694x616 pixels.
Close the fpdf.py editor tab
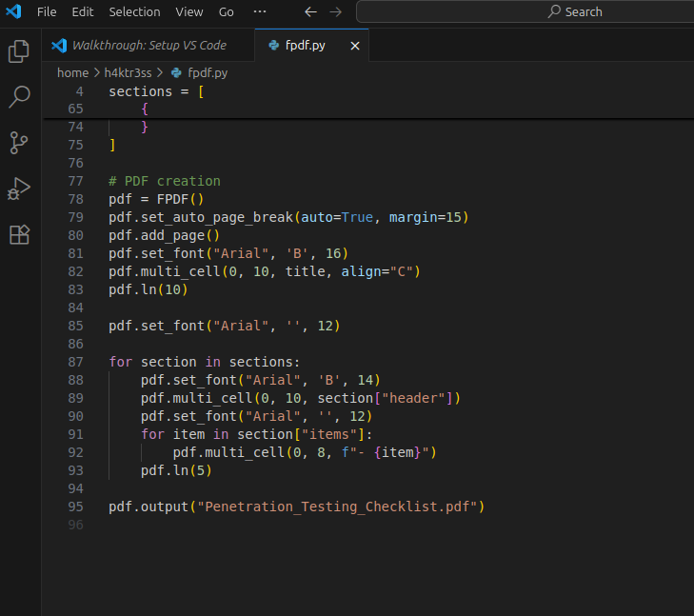coord(355,46)
